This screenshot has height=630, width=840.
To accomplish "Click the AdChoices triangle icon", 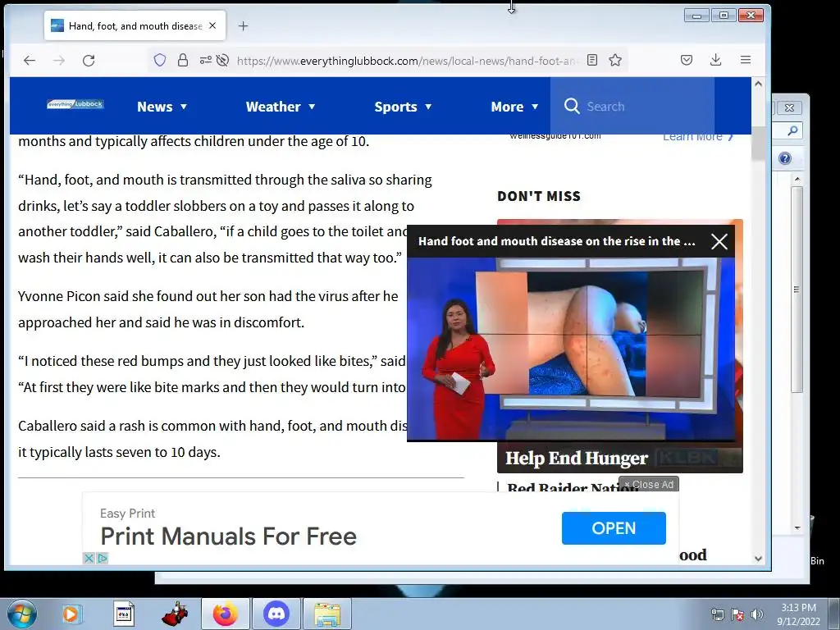I will tap(103, 558).
